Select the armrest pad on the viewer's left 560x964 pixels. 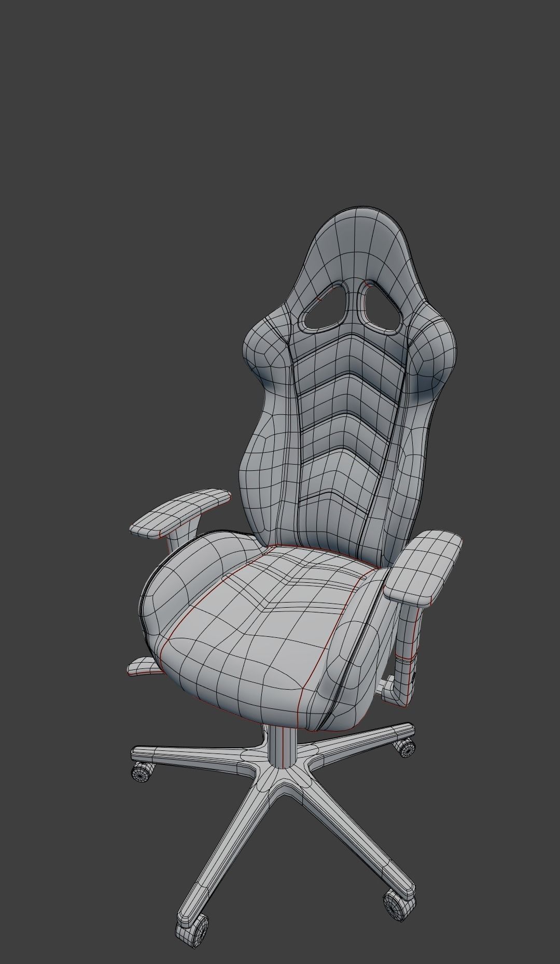pos(179,512)
